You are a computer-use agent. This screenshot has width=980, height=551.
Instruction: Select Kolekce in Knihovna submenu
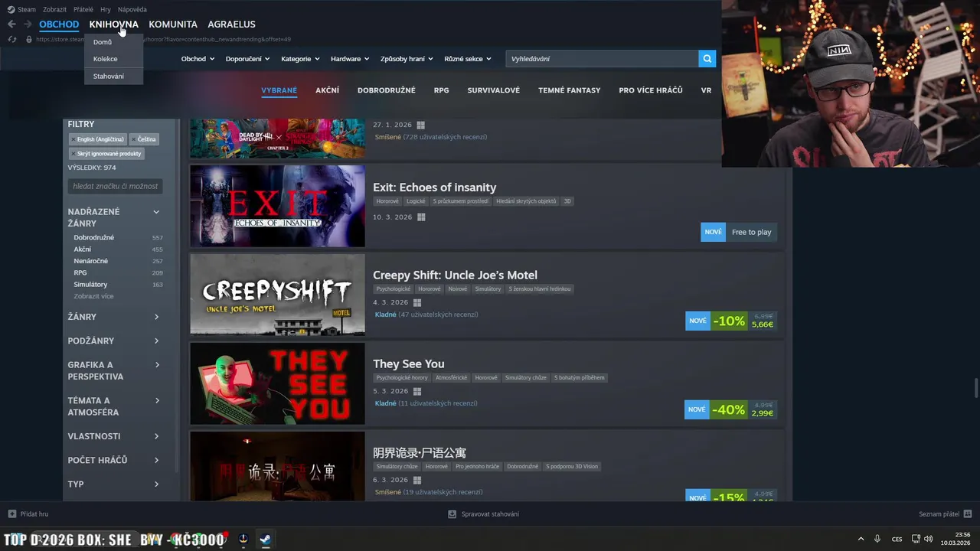click(106, 59)
